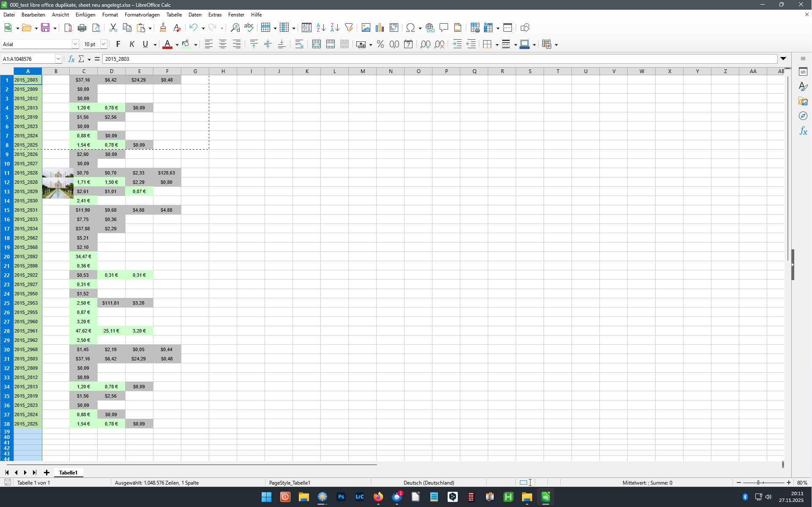812x507 pixels.
Task: Add a new sheet with the plus button
Action: point(46,472)
